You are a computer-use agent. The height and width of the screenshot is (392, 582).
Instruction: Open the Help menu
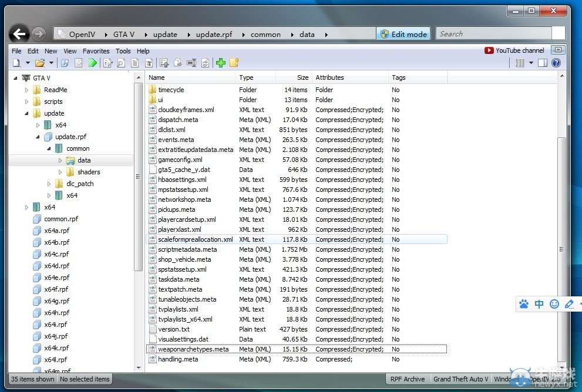coord(143,51)
